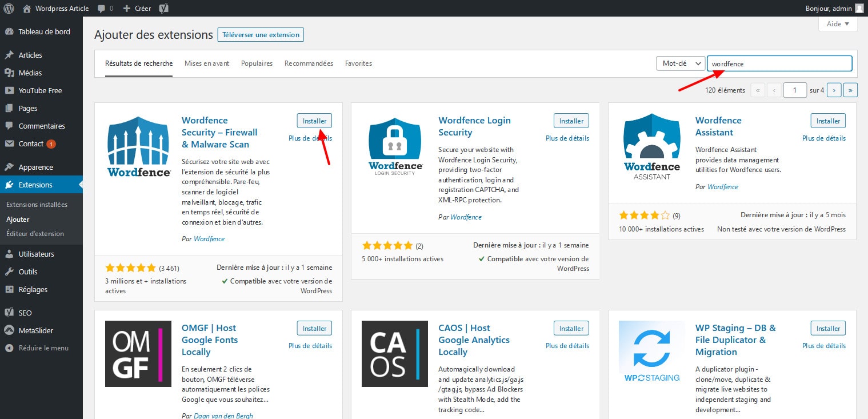Open the Mot-clé search type dropdown

coord(681,63)
